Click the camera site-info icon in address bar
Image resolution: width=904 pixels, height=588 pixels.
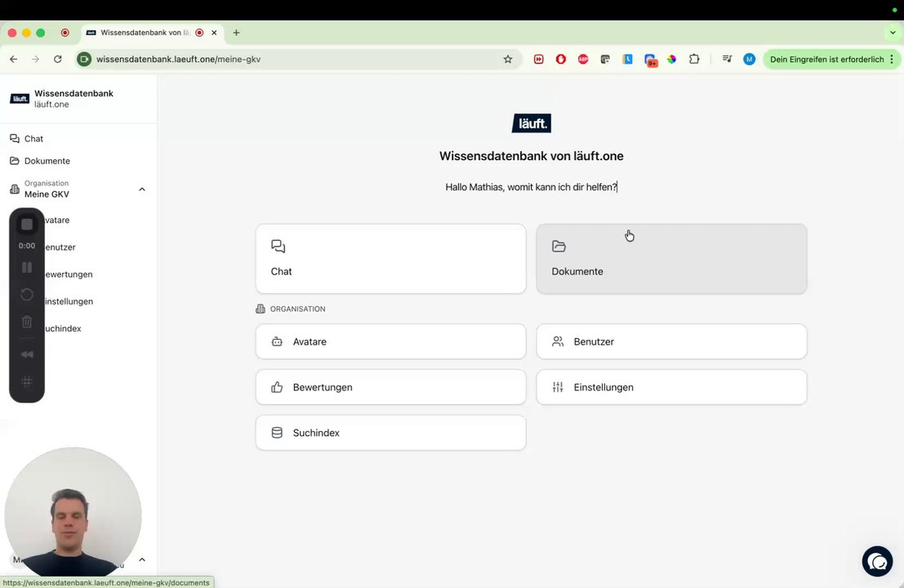pyautogui.click(x=84, y=59)
